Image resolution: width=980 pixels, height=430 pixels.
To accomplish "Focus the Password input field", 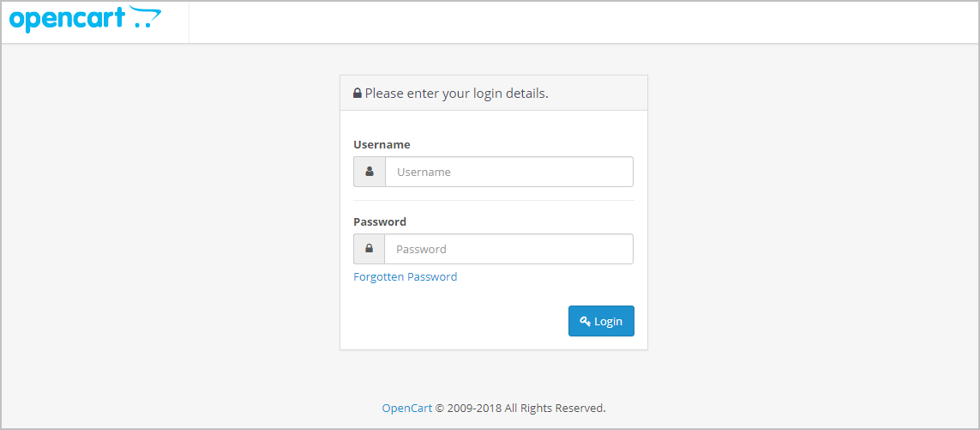I will tap(508, 249).
